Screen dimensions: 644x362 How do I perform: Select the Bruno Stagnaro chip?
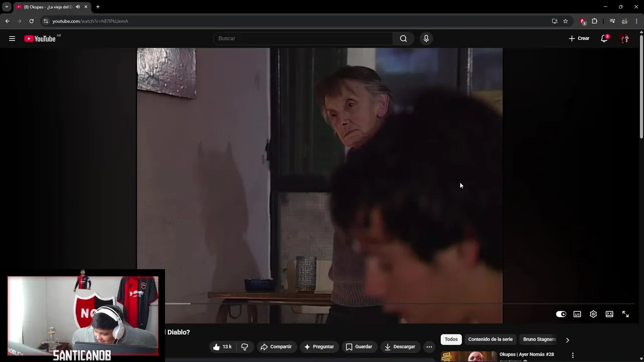pos(539,339)
